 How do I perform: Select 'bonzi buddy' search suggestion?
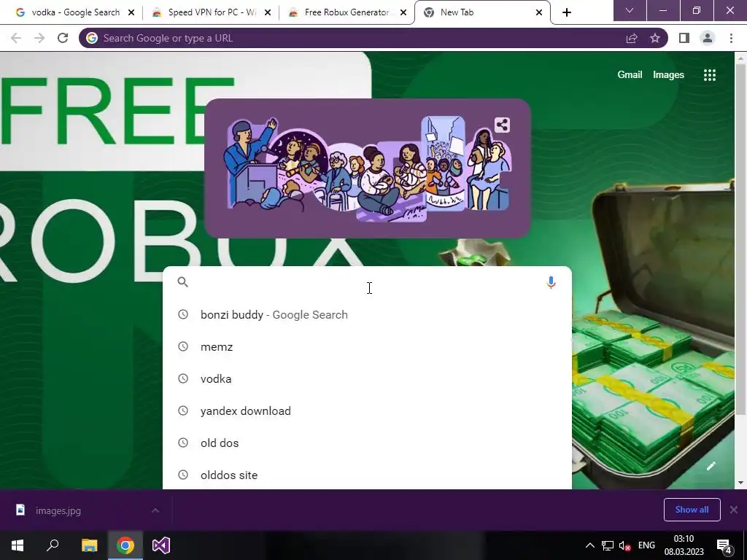[367, 315]
